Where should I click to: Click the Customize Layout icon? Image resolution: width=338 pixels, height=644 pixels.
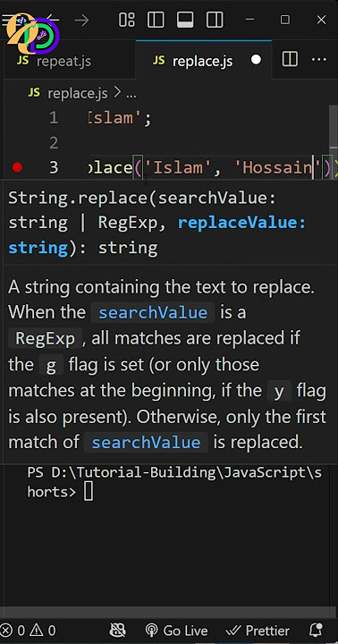point(126,20)
